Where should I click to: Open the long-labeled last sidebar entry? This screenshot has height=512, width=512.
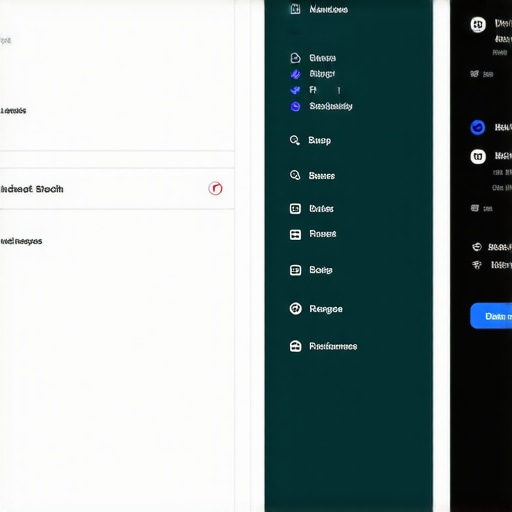(x=333, y=346)
